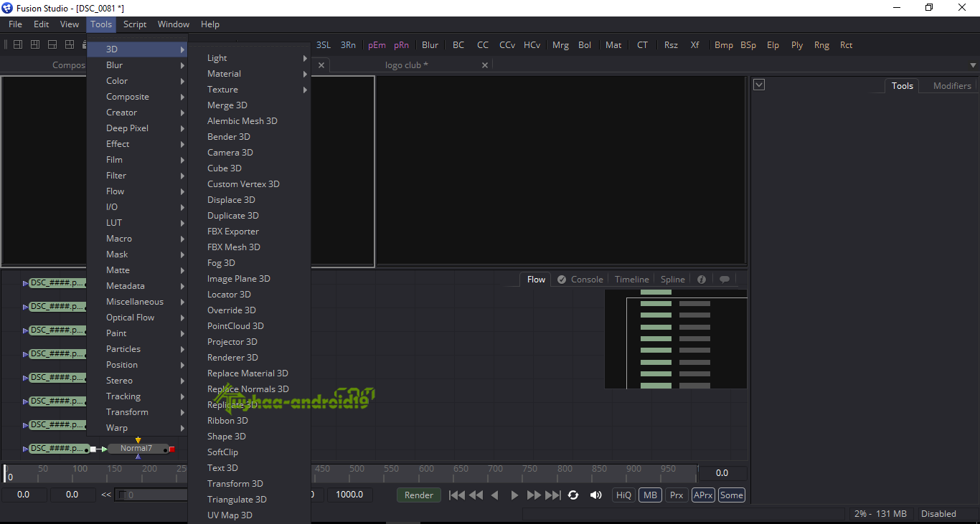Add the pRn particle render tool
The image size is (980, 524).
[401, 44]
